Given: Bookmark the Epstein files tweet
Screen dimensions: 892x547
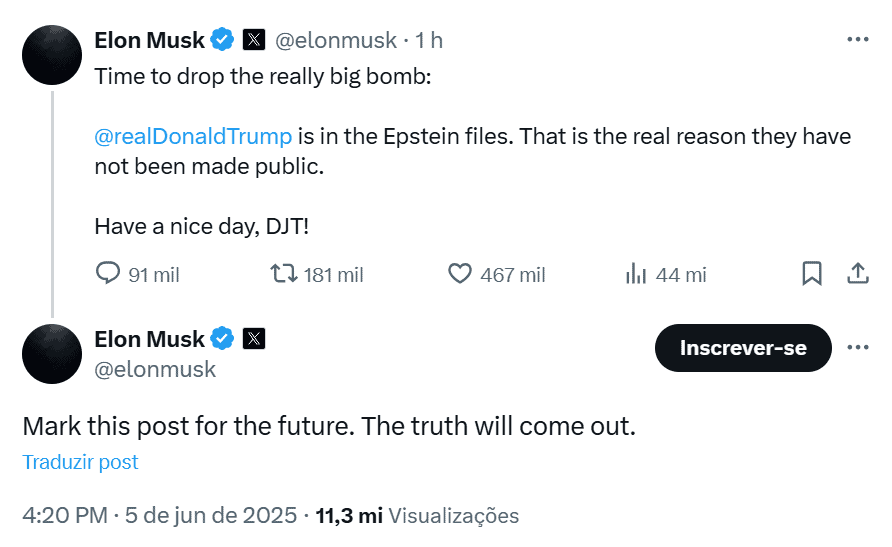Looking at the screenshot, I should 812,274.
